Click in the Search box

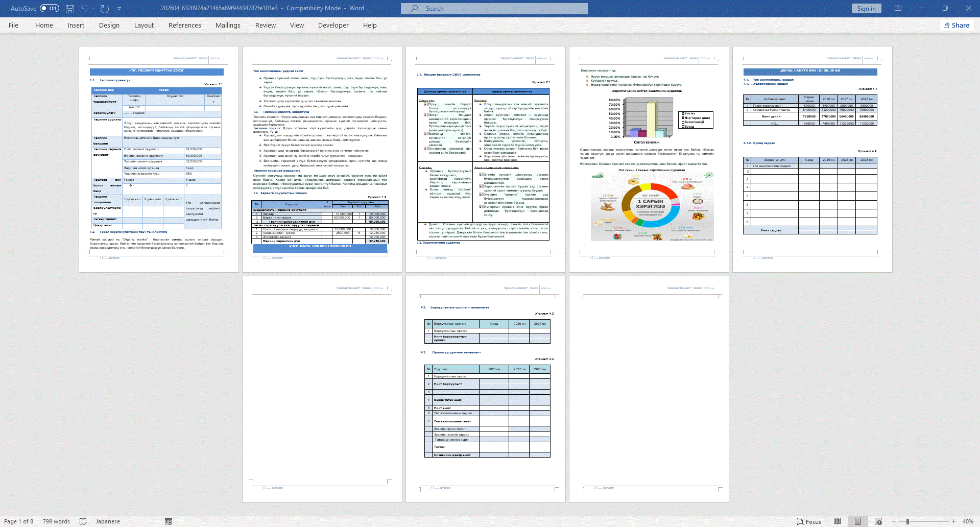pos(494,9)
